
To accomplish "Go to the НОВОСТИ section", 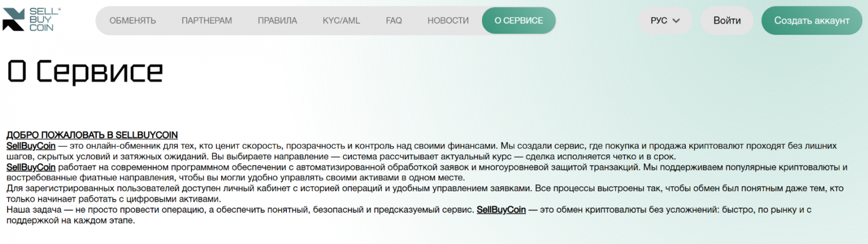I will 448,21.
